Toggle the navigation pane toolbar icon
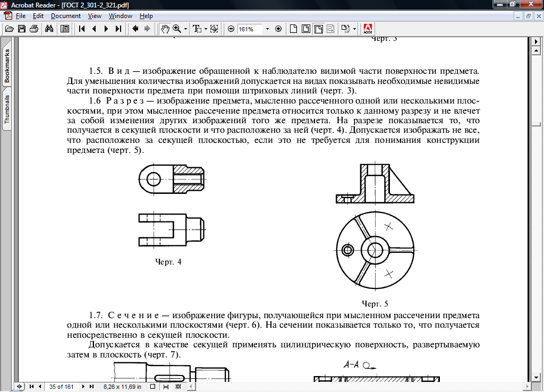The height and width of the screenshot is (392, 544). [64, 29]
